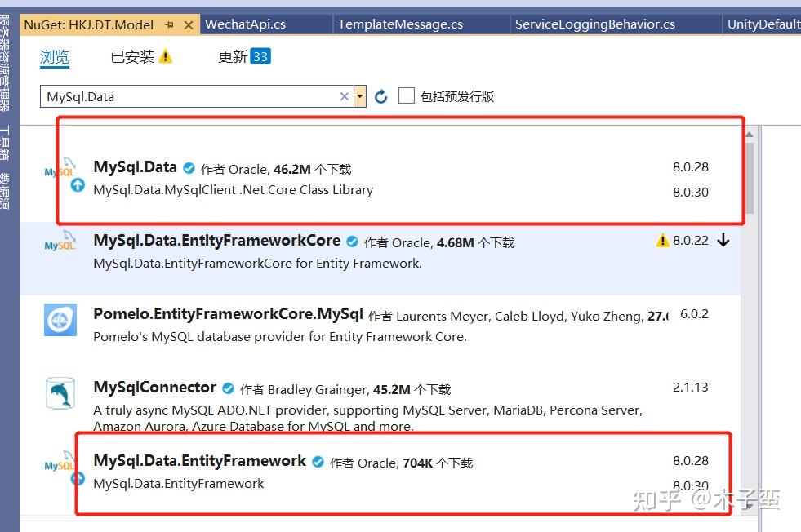Screen dimensions: 801x532
Task: Select the MySqlConnector package title
Action: (155, 388)
